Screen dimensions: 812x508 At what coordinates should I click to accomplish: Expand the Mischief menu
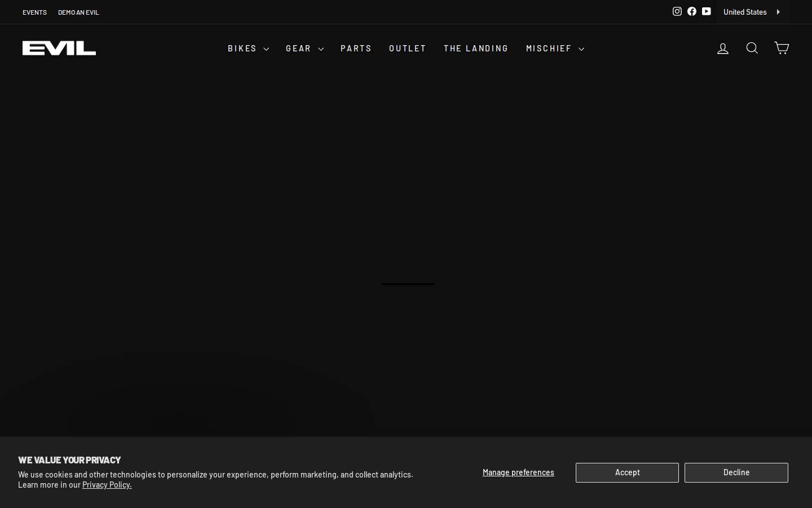[x=555, y=49]
